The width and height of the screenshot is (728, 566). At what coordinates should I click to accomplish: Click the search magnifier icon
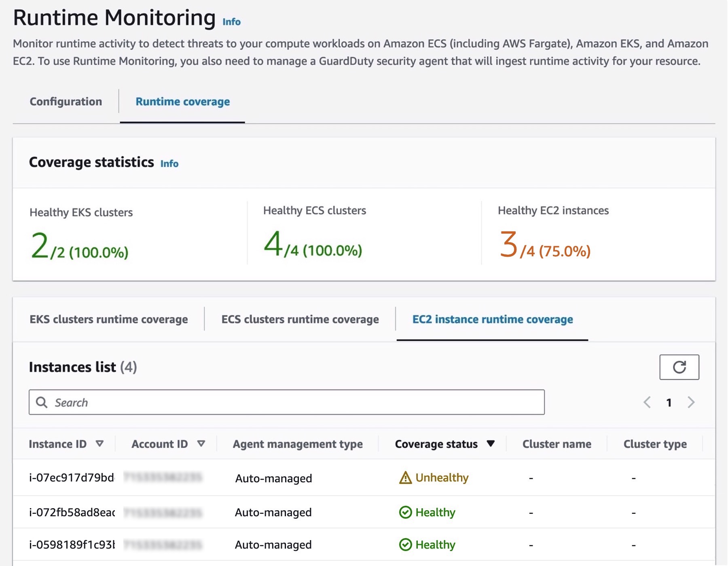click(x=42, y=402)
